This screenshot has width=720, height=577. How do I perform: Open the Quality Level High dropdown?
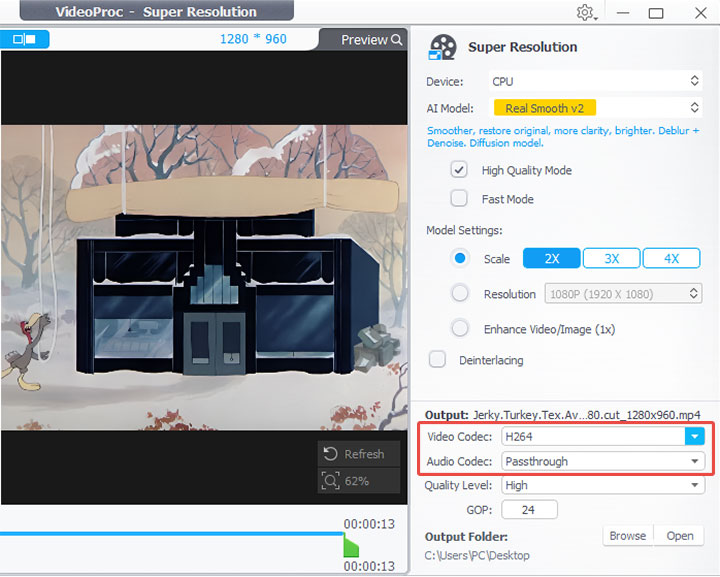(x=603, y=485)
